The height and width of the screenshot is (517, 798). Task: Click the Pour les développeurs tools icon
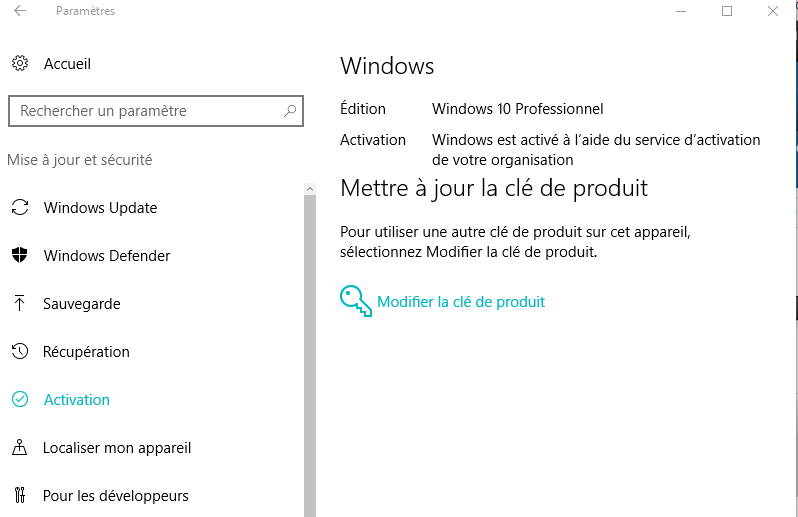pyautogui.click(x=19, y=496)
